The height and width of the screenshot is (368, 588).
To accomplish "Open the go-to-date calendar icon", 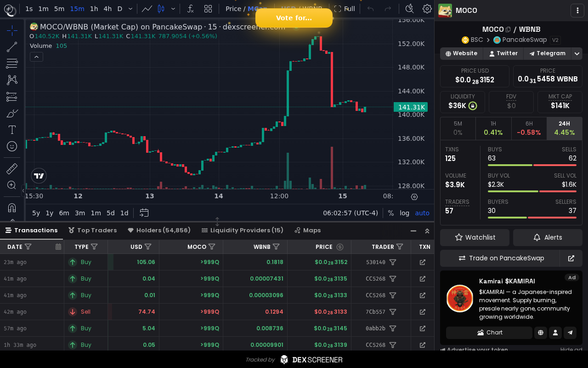I will pyautogui.click(x=144, y=213).
